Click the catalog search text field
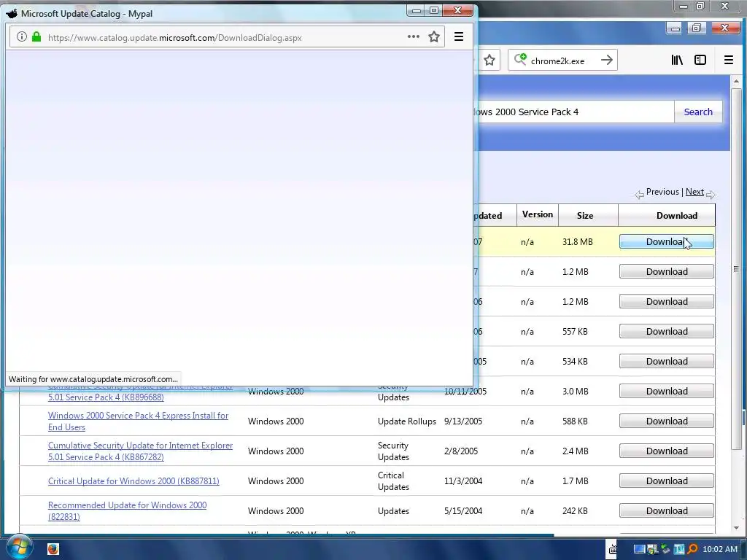The height and width of the screenshot is (560, 747). coord(573,112)
